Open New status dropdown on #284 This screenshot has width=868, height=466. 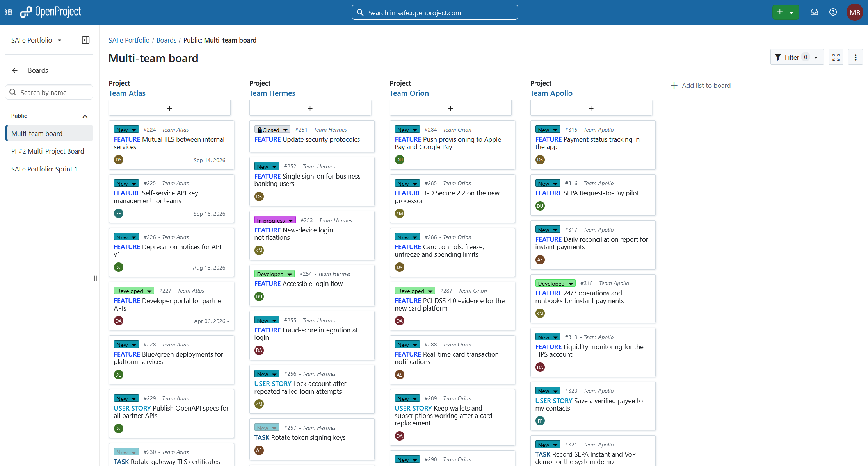click(x=407, y=130)
